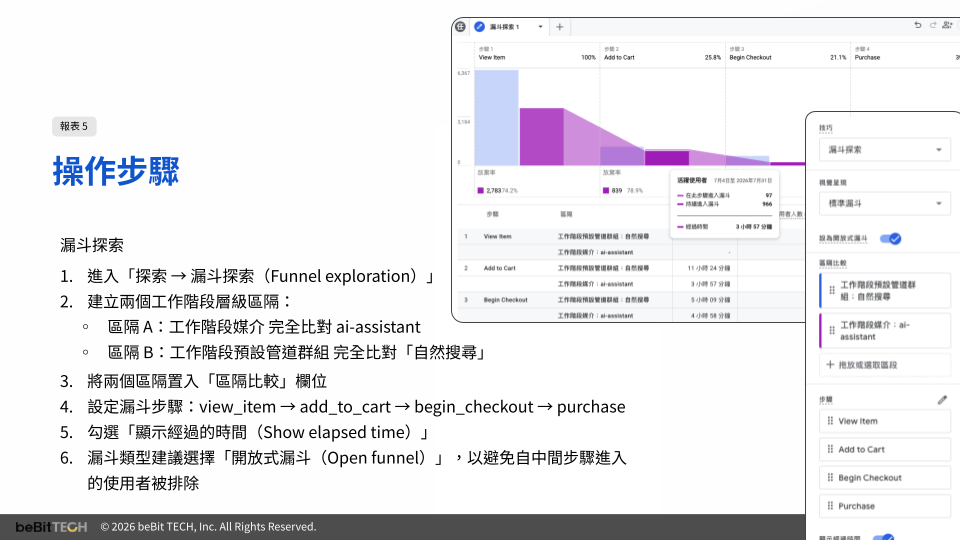Screen dimensions: 960x540
Task: Edit steps with the pencil icon
Action: click(942, 400)
